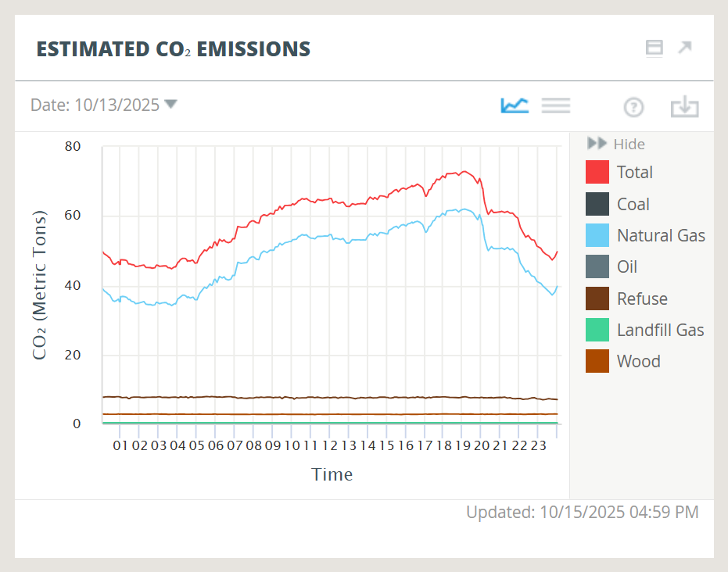Switch to line chart view
This screenshot has width=728, height=572.
click(515, 105)
